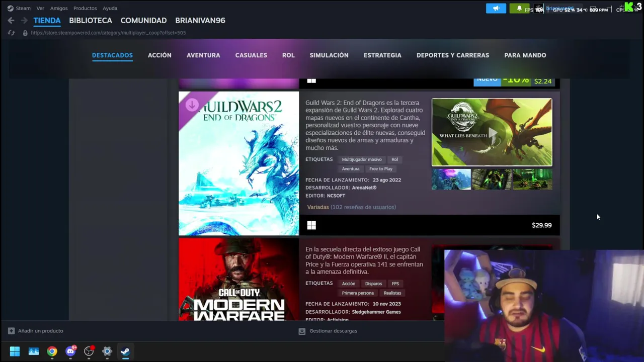Play the What Lies Beneath trailer video
Screen dimensions: 644x362
point(492,132)
